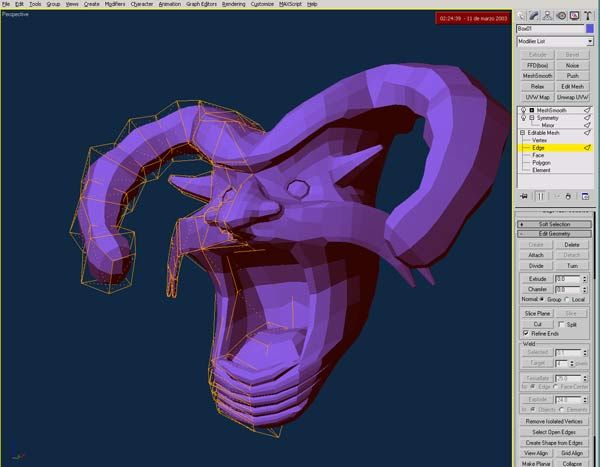Click the icon right of Editable Mesh row
Screen dimensions: 600x467
587,133
